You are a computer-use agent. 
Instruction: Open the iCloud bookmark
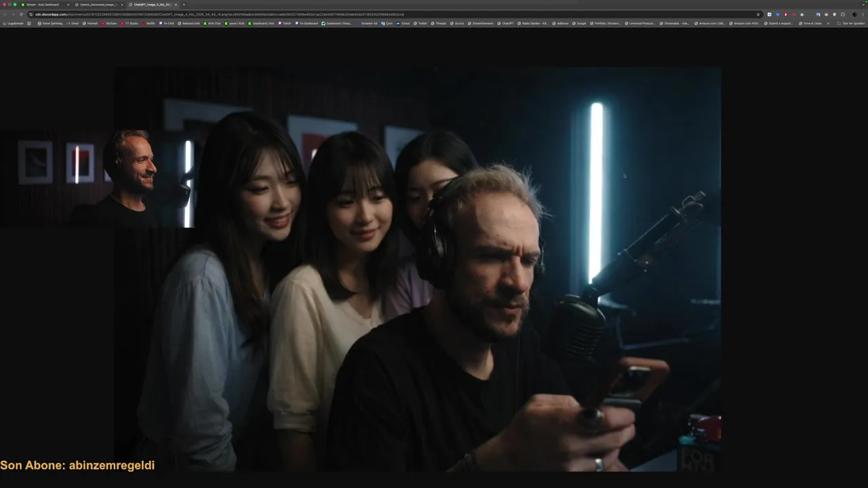click(403, 23)
